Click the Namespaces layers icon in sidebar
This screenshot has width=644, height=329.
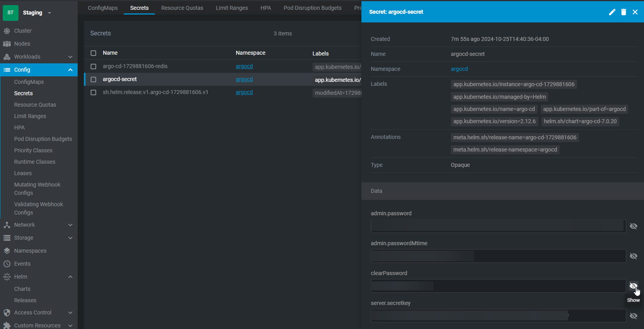coord(7,251)
